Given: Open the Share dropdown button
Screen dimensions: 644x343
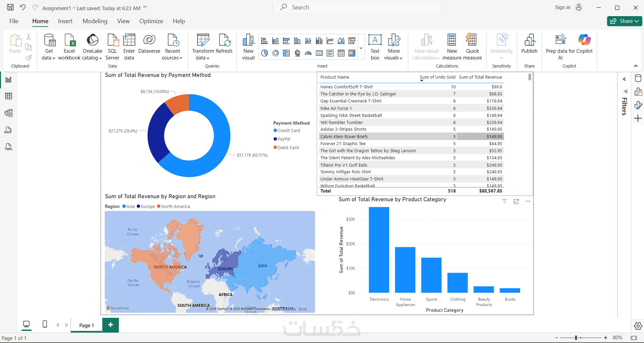Looking at the screenshot, I should coord(625,21).
